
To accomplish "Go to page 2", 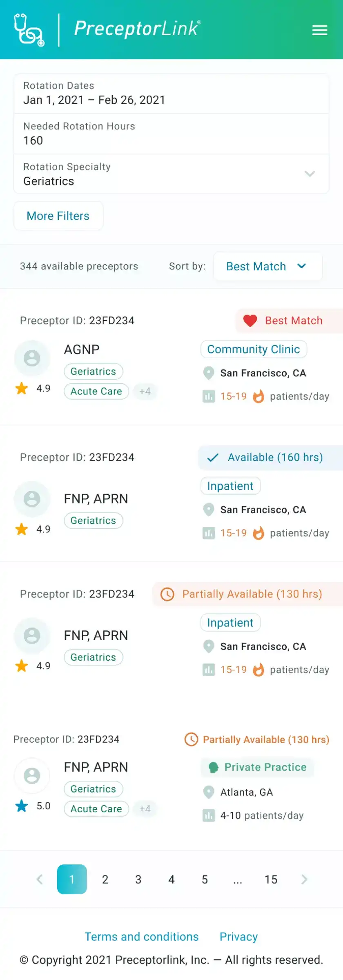I will coord(105,879).
